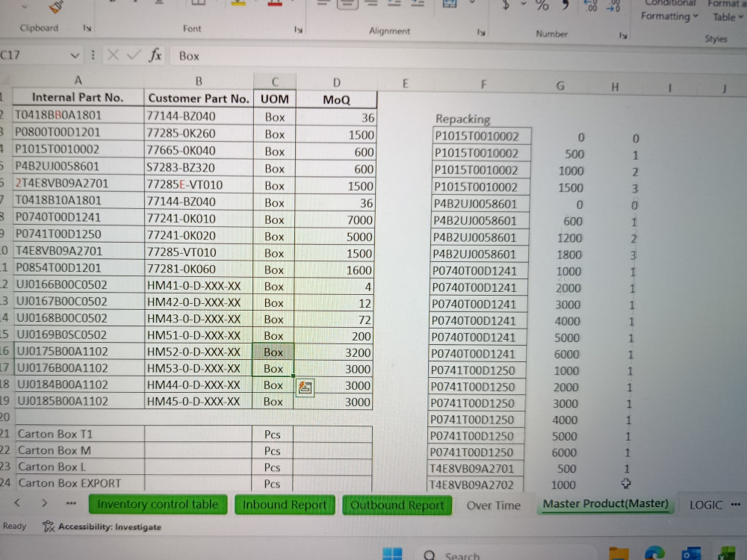This screenshot has height=560, width=747.
Task: Open the Format as Table dropdown
Action: pos(727,11)
